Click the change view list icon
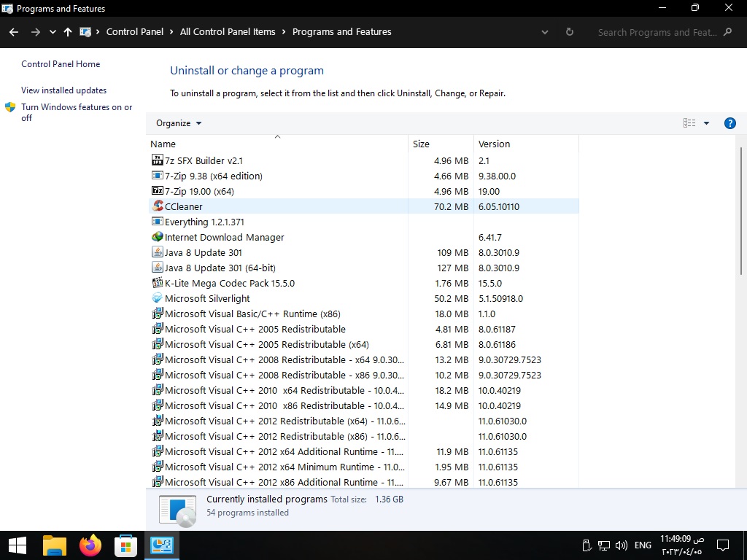The image size is (747, 560). coord(689,122)
